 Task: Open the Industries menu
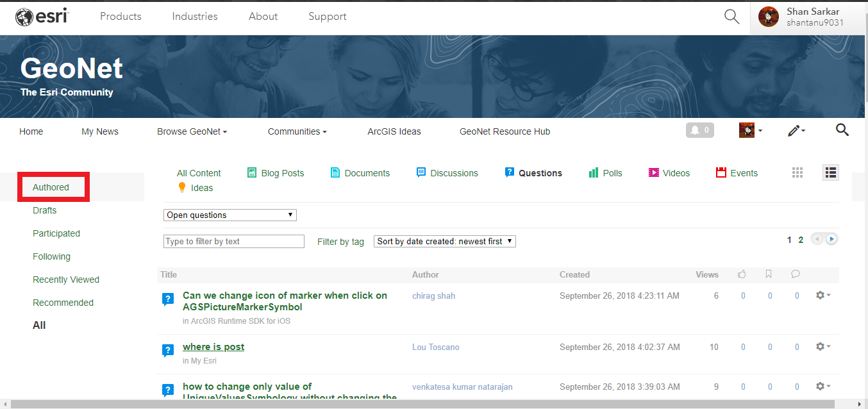tap(195, 17)
